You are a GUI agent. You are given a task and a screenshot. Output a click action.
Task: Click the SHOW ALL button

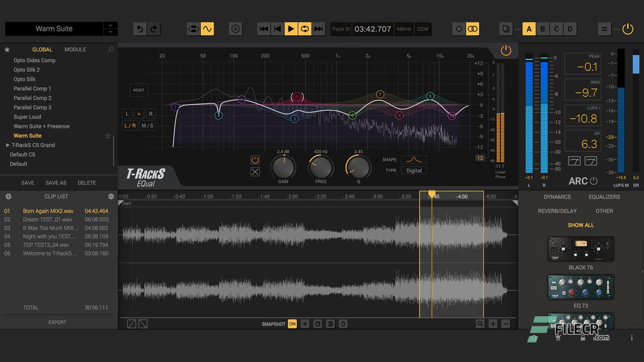[581, 225]
